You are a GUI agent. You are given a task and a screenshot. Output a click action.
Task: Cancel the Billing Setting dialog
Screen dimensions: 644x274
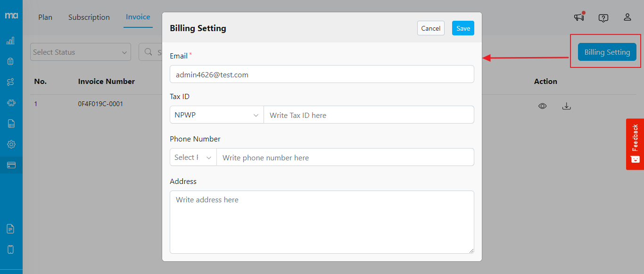(x=430, y=28)
